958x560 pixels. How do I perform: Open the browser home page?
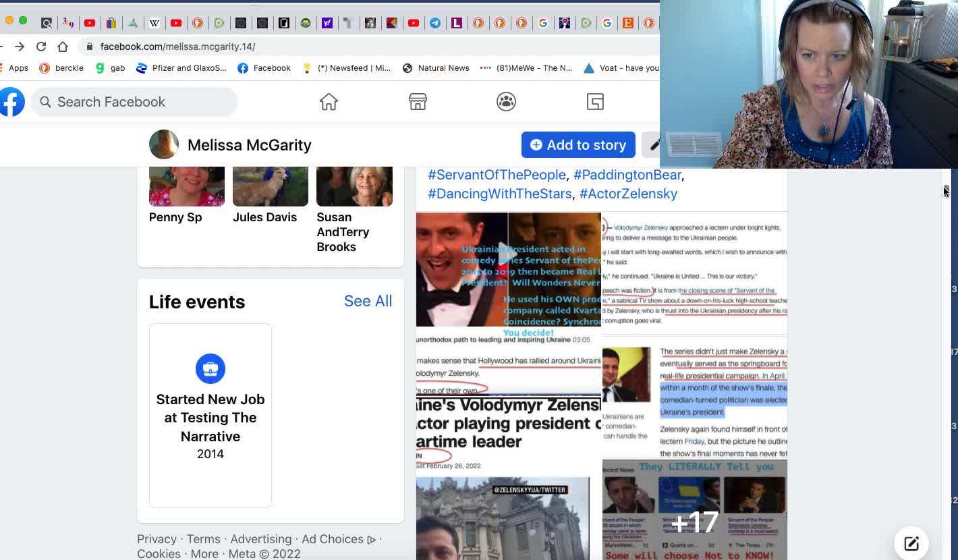[63, 47]
